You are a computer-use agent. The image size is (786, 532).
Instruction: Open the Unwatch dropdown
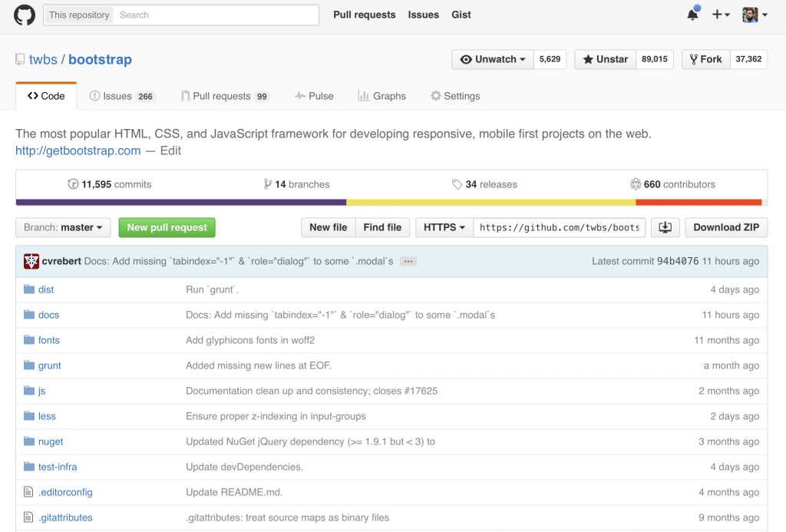pyautogui.click(x=493, y=59)
